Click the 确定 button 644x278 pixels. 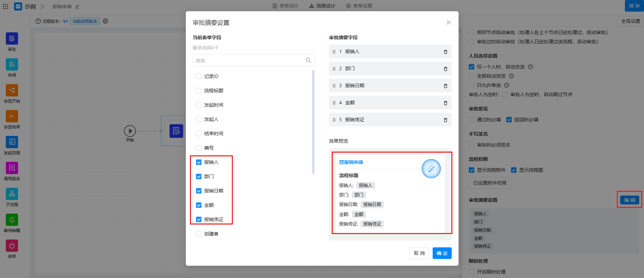pos(442,253)
